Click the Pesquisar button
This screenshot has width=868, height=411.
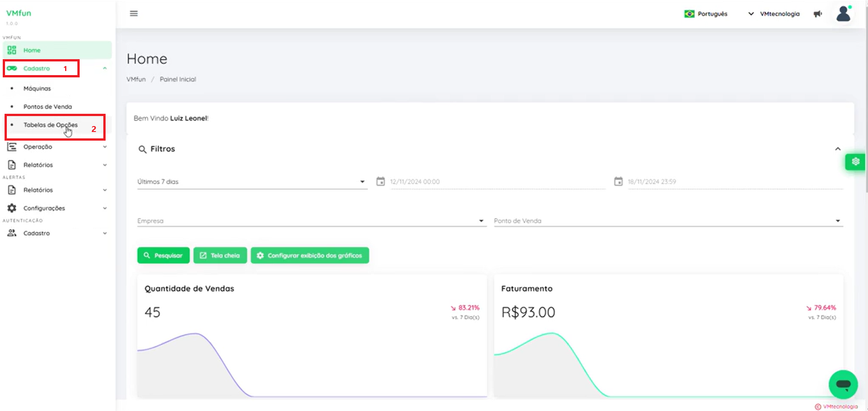tap(163, 255)
